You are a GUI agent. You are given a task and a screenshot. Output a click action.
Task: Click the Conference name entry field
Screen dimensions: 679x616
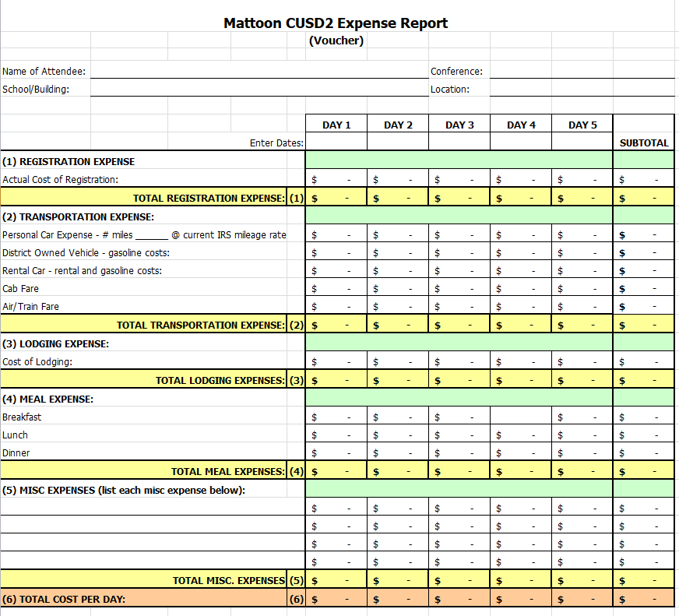click(582, 71)
